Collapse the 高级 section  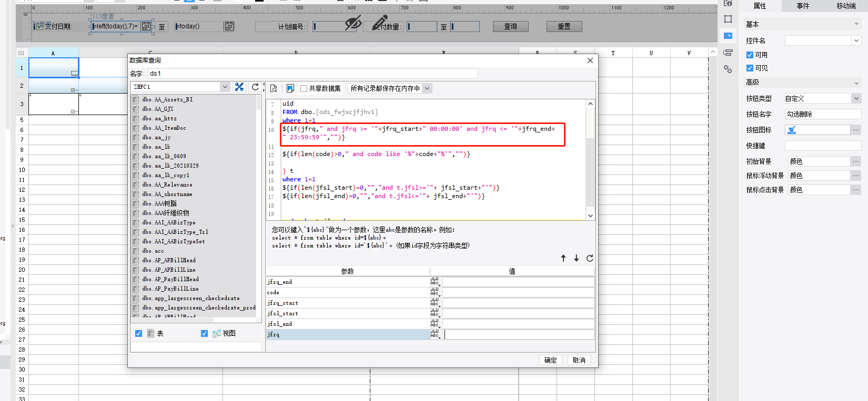pyautogui.click(x=856, y=83)
